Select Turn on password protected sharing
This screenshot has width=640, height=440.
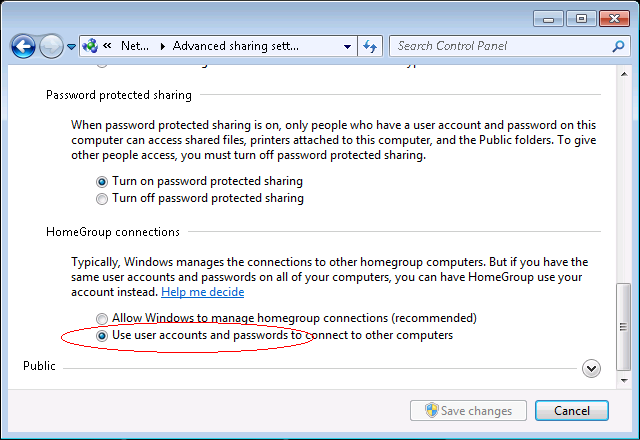(x=102, y=182)
